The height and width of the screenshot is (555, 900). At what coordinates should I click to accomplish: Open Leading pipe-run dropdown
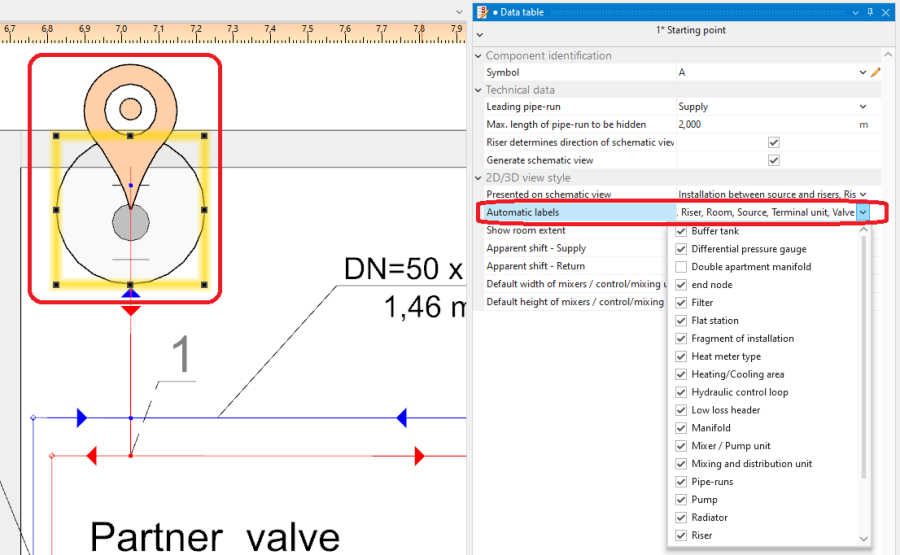coord(863,107)
